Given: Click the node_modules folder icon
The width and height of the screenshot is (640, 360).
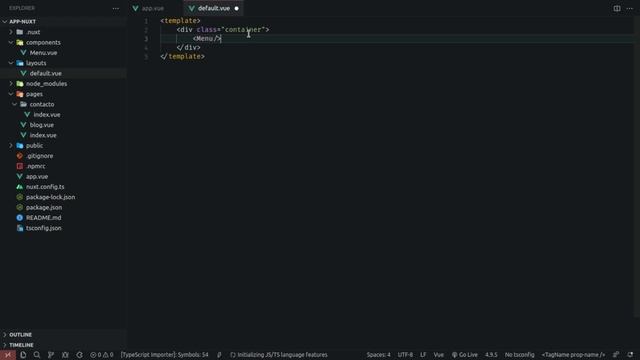Looking at the screenshot, I should [20, 84].
